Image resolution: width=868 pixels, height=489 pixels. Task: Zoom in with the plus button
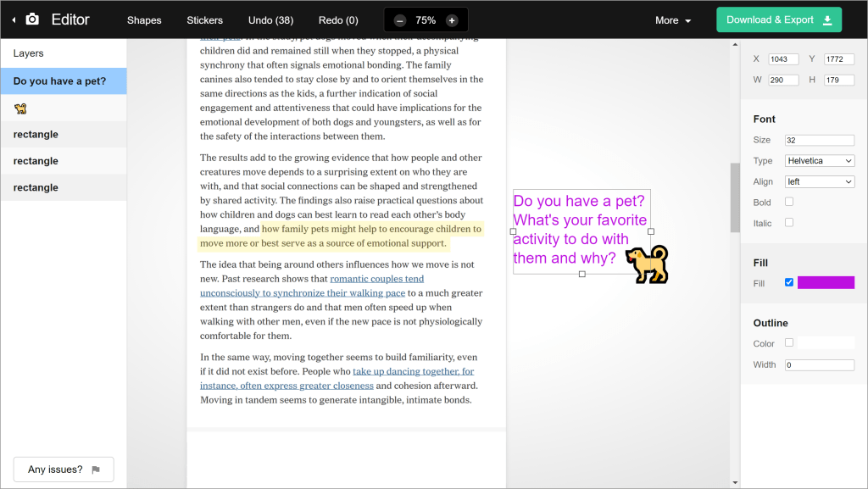click(452, 20)
